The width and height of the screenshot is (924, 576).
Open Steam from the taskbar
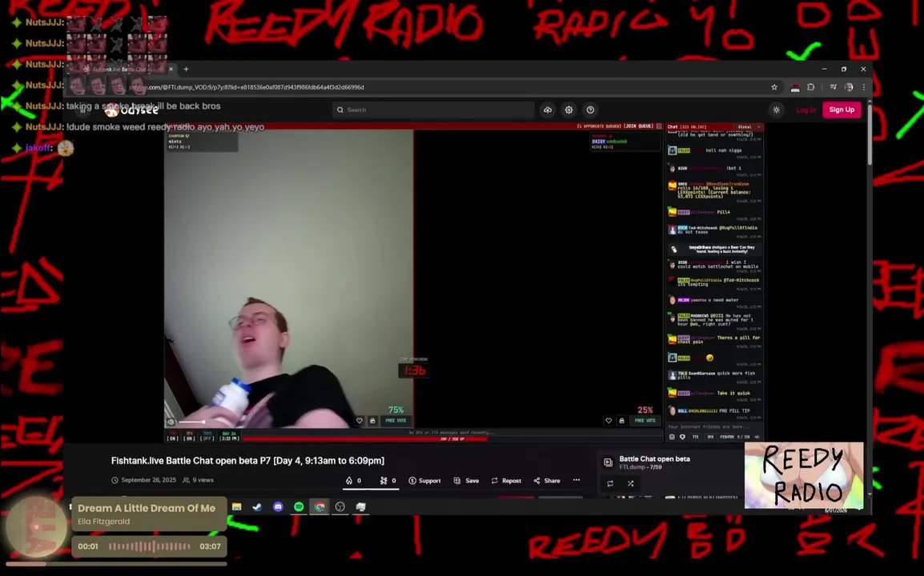click(x=258, y=507)
